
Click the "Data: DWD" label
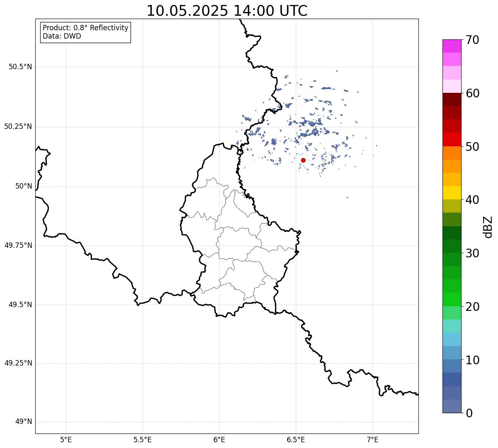click(62, 36)
